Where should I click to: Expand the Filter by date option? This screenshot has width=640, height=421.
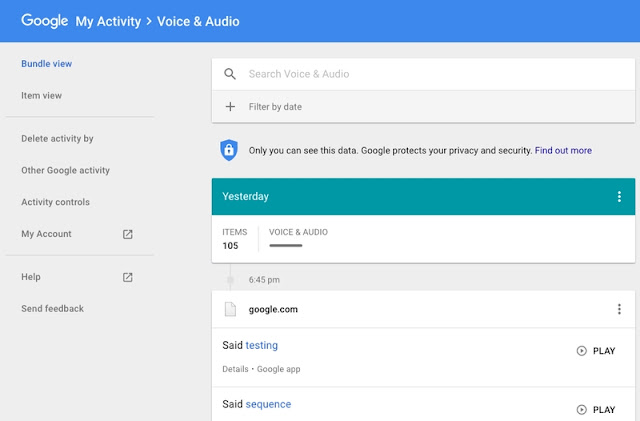(423, 107)
